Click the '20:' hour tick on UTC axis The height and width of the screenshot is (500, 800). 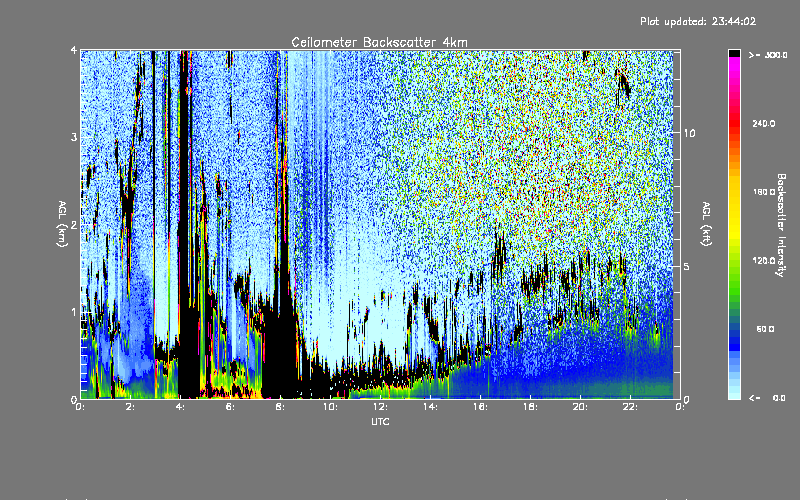pyautogui.click(x=580, y=407)
